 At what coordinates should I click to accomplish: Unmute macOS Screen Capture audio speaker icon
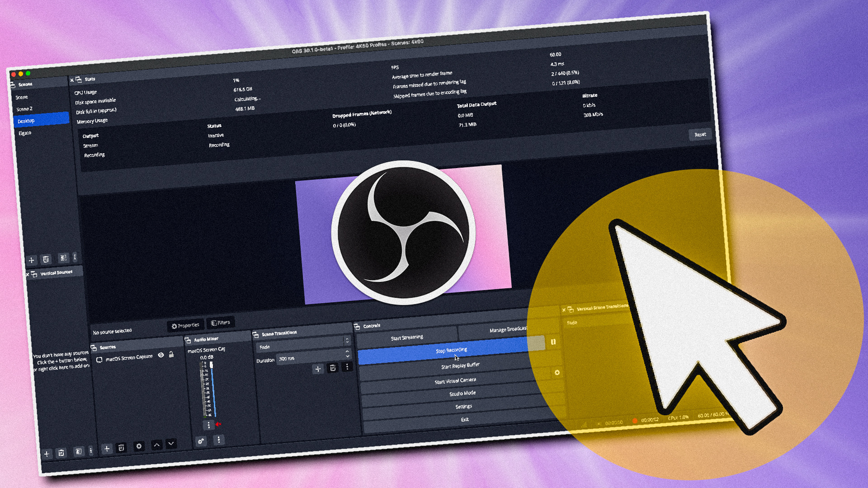click(218, 424)
